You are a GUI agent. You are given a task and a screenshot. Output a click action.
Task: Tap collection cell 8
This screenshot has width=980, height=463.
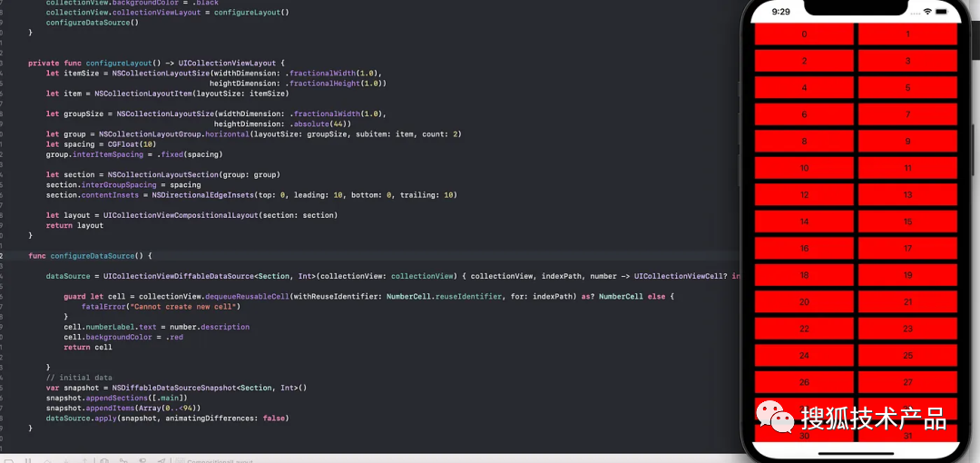point(804,142)
